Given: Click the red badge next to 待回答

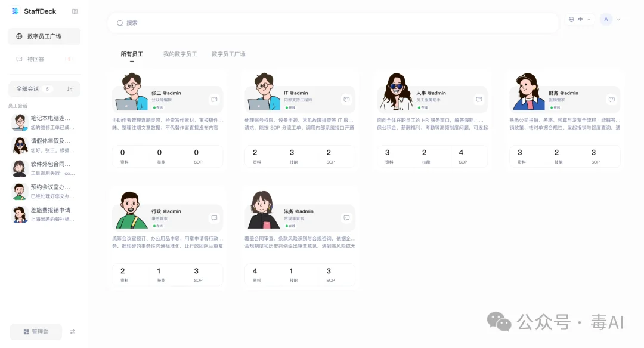Looking at the screenshot, I should point(69,59).
